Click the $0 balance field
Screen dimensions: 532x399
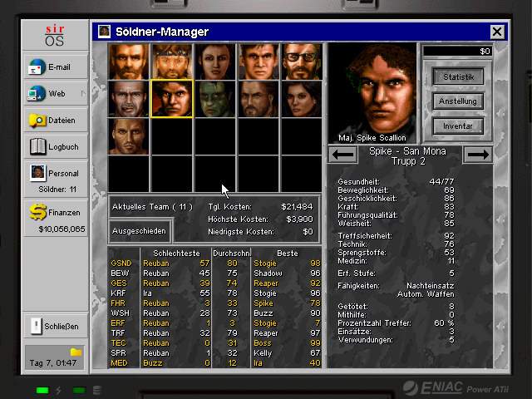[x=457, y=52]
